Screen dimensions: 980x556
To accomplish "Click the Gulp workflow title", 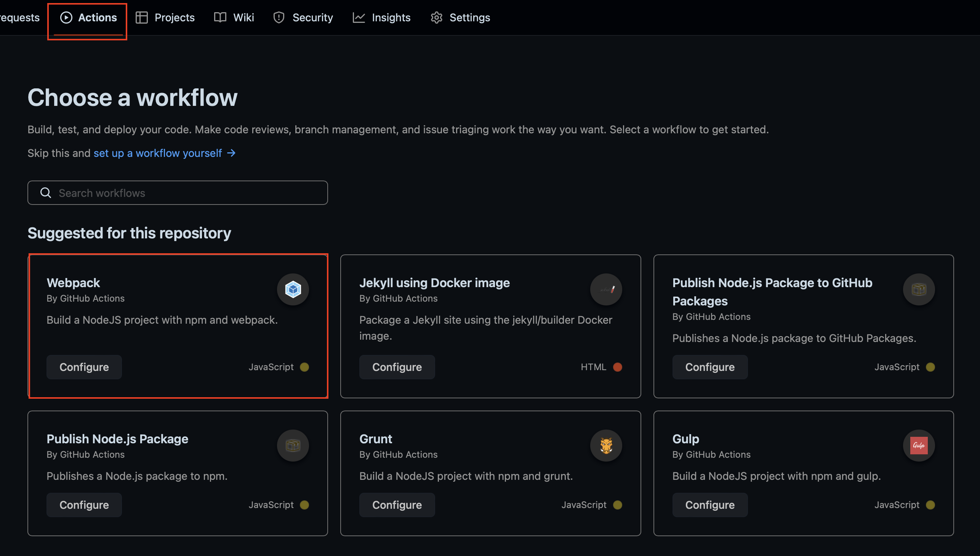I will coord(685,439).
